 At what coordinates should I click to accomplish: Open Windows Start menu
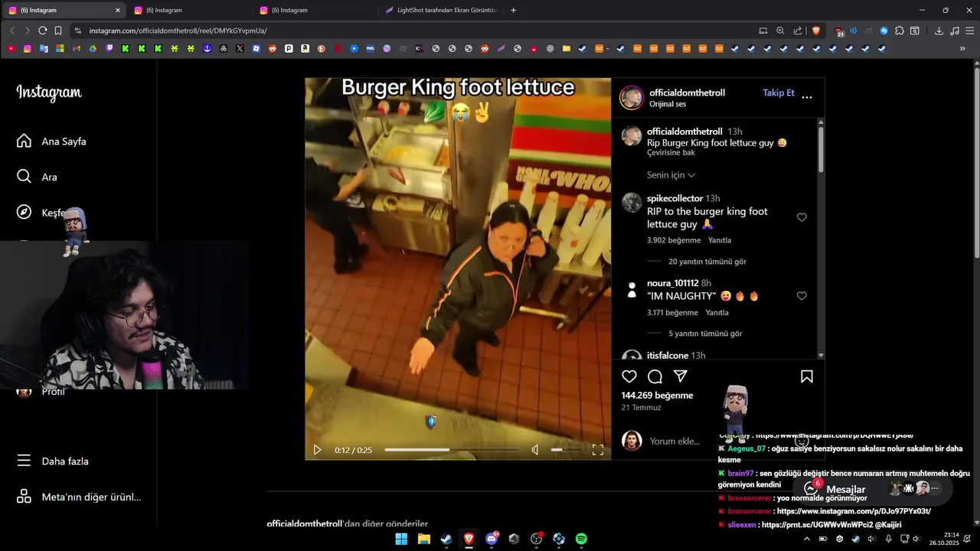click(x=401, y=539)
